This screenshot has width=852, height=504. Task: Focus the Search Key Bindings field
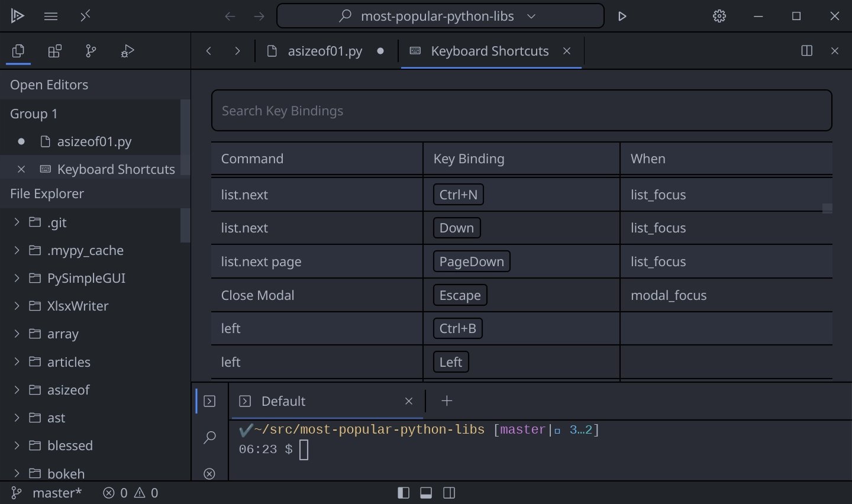(521, 111)
